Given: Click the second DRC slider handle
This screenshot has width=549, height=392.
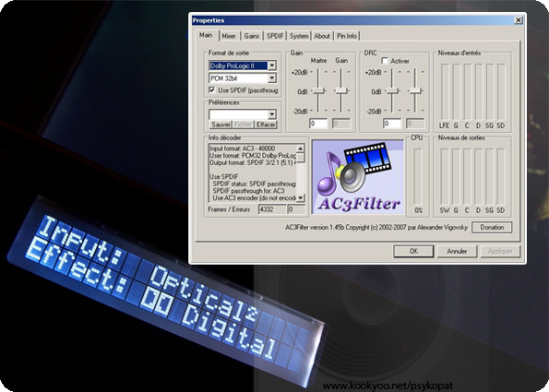Looking at the screenshot, I should click(x=415, y=90).
